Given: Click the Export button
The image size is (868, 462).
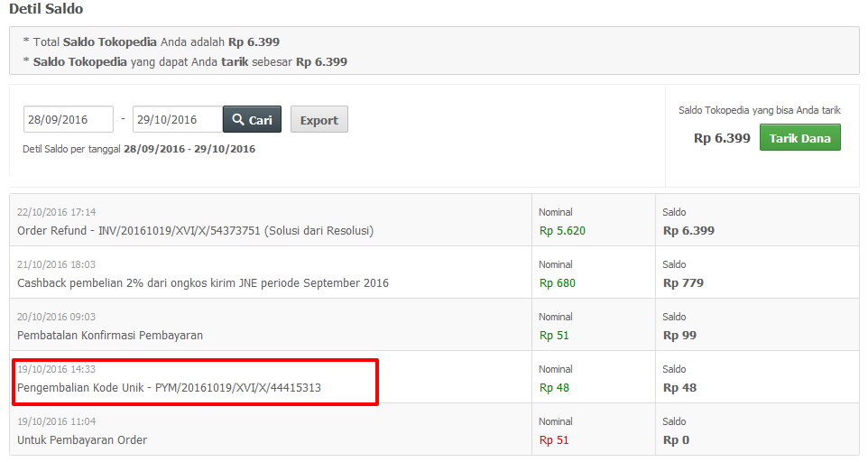Looking at the screenshot, I should tap(319, 120).
